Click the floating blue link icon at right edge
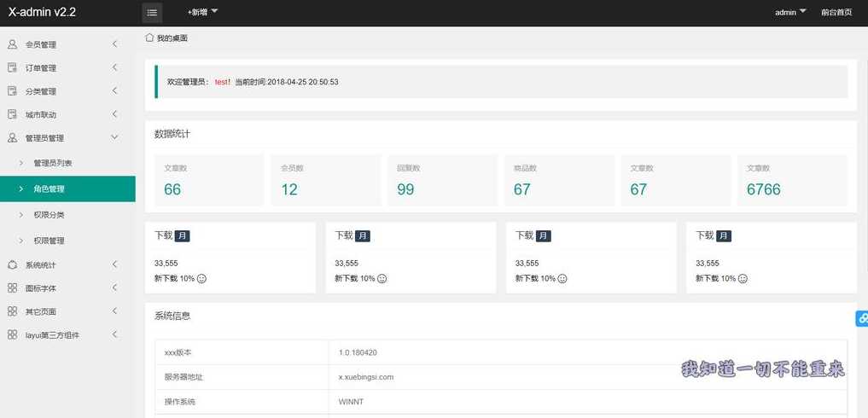 862,318
